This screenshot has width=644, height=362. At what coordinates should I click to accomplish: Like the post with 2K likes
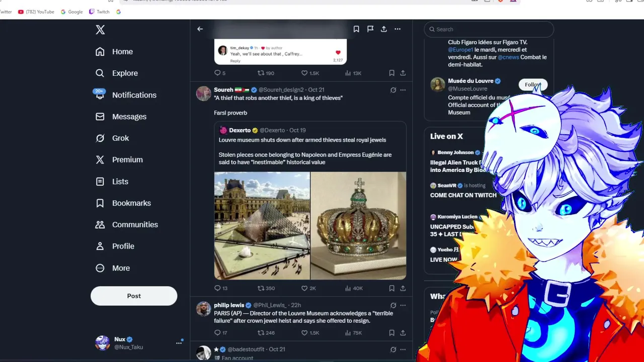[308, 288]
